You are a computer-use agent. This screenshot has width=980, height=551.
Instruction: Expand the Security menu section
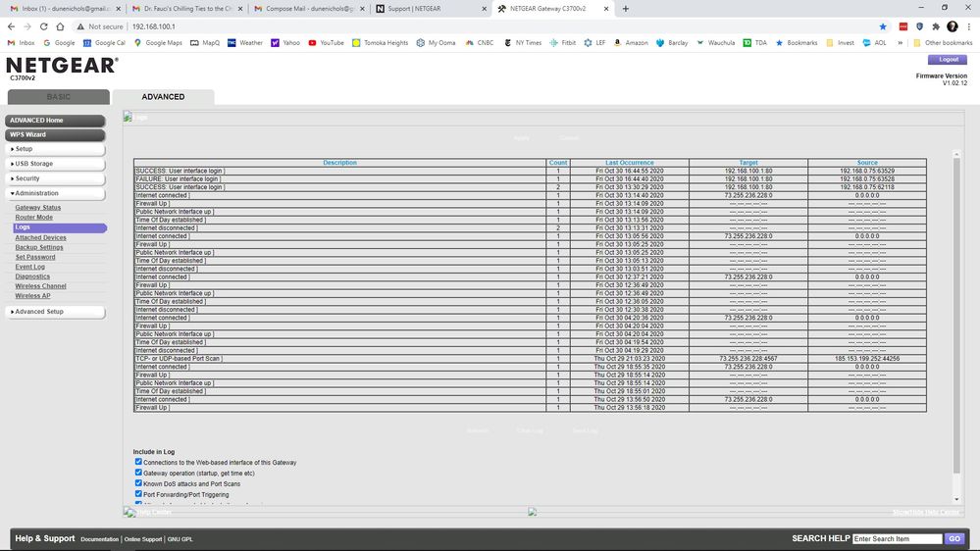click(x=55, y=178)
